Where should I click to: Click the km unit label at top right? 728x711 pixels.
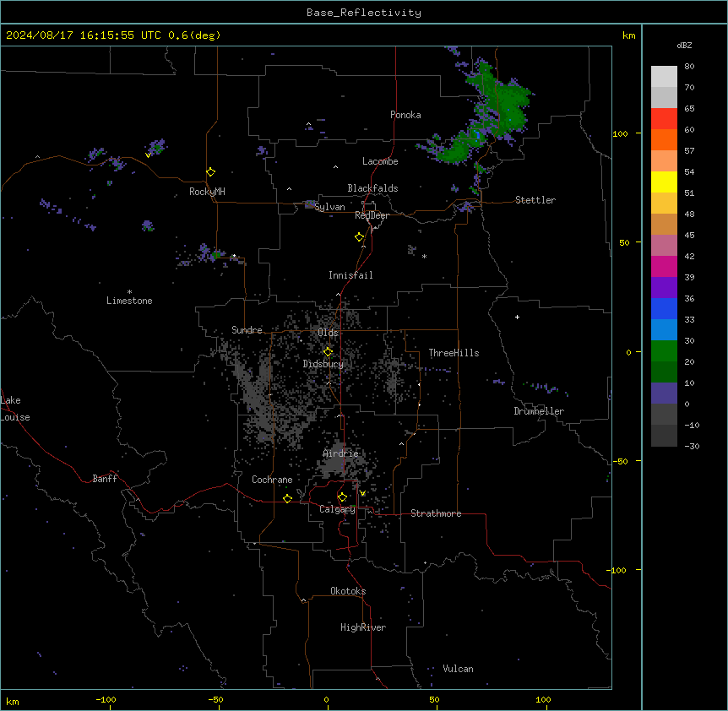click(628, 35)
